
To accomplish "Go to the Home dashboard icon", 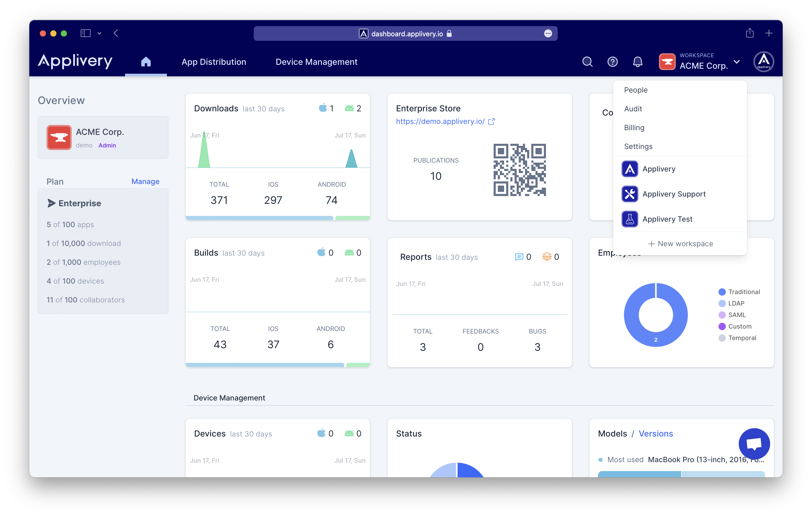I will (x=146, y=62).
